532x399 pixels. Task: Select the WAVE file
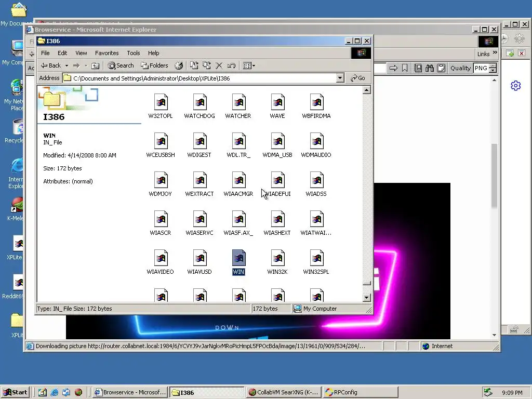(x=277, y=107)
